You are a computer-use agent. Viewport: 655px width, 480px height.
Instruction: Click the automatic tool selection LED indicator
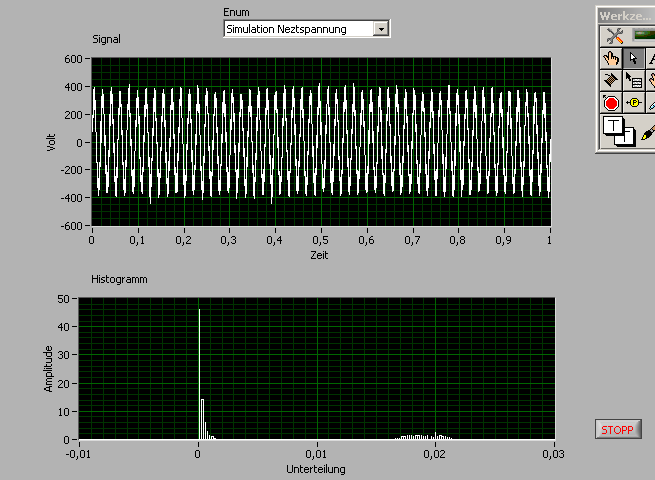(644, 35)
